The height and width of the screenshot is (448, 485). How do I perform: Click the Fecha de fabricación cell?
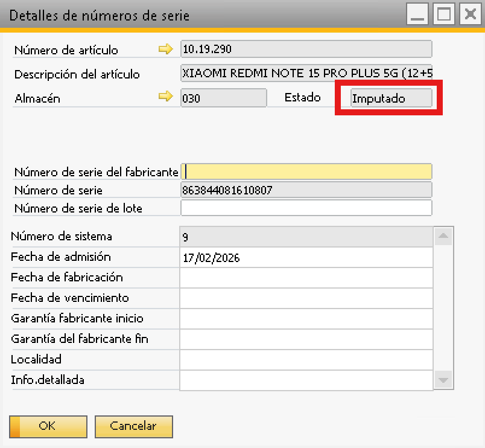(306, 278)
